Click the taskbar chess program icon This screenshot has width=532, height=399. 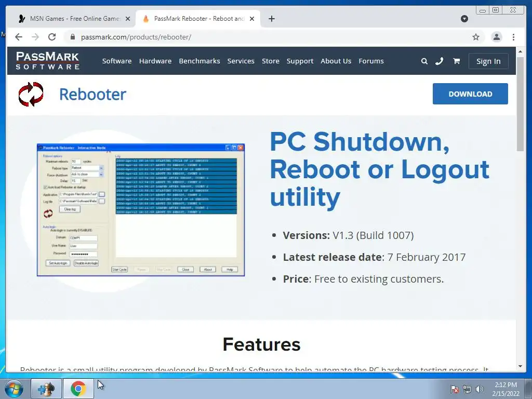click(46, 389)
